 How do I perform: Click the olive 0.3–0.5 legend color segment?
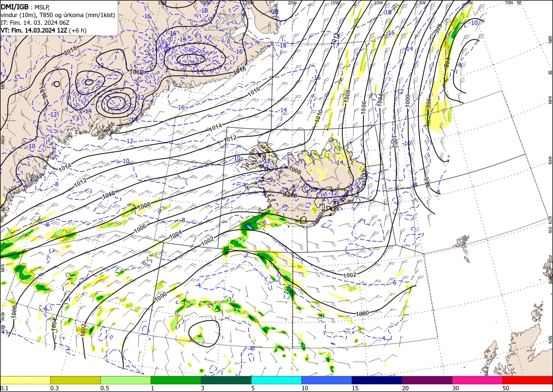(75, 380)
